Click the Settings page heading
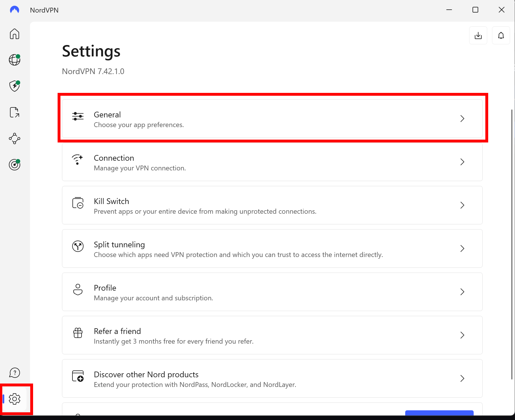 (91, 51)
